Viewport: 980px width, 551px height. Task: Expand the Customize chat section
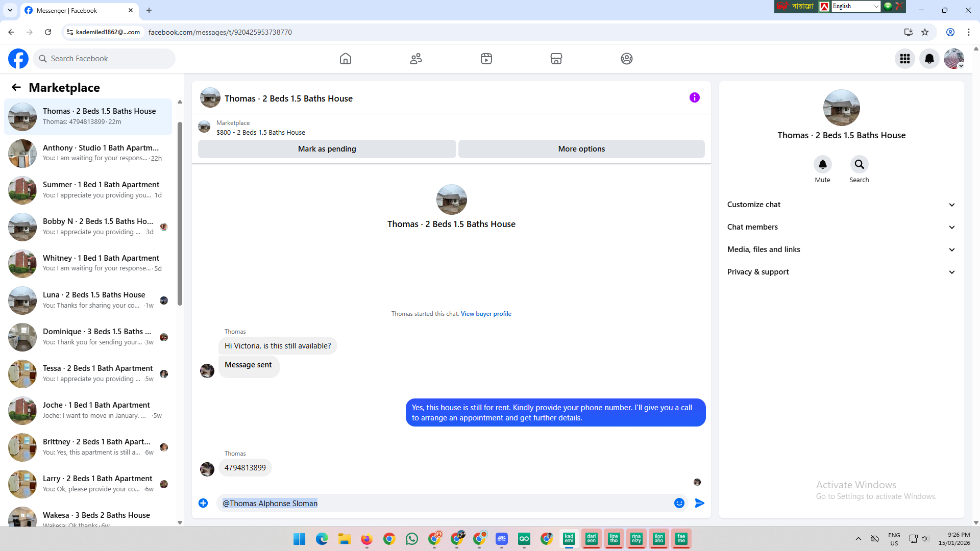[841, 205]
